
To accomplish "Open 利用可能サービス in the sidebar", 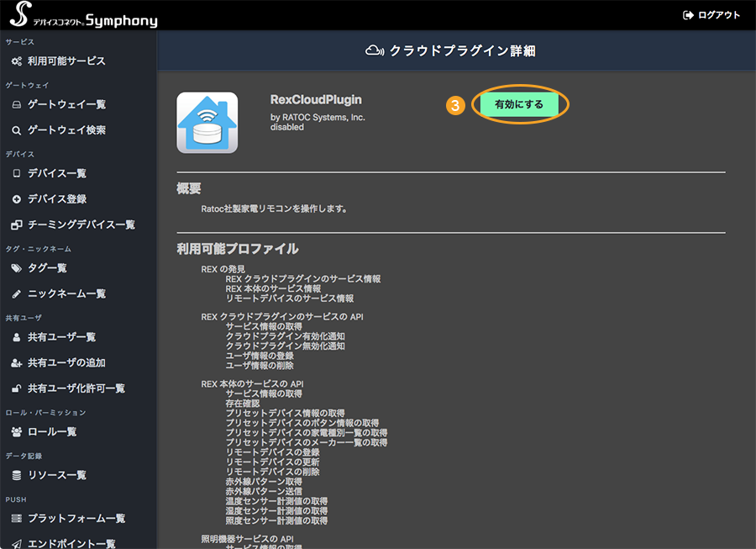I will (x=66, y=61).
